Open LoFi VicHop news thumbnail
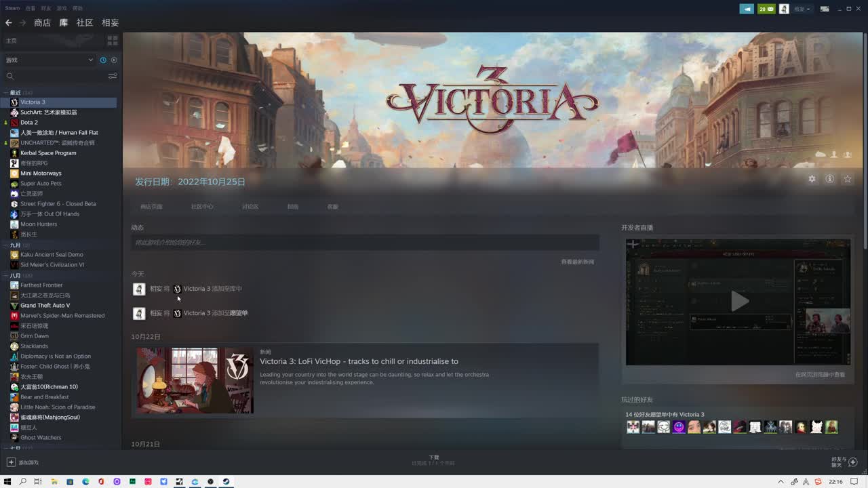Image resolution: width=868 pixels, height=488 pixels. click(x=195, y=380)
